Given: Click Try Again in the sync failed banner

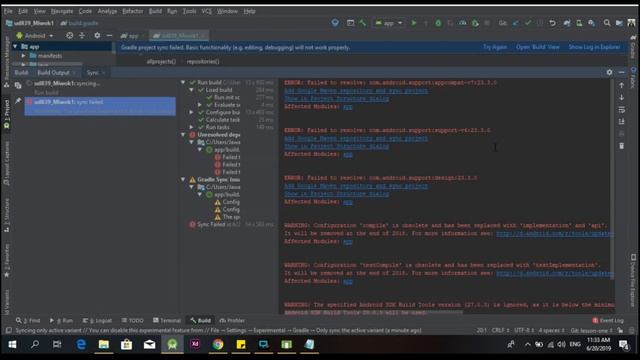Looking at the screenshot, I should coord(495,47).
